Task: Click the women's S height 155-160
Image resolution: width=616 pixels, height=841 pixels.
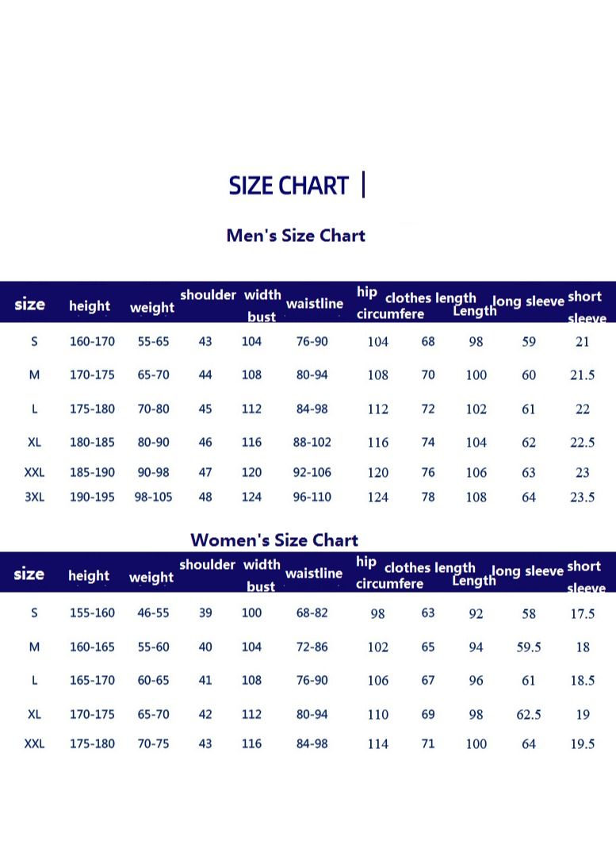Action: pos(92,613)
